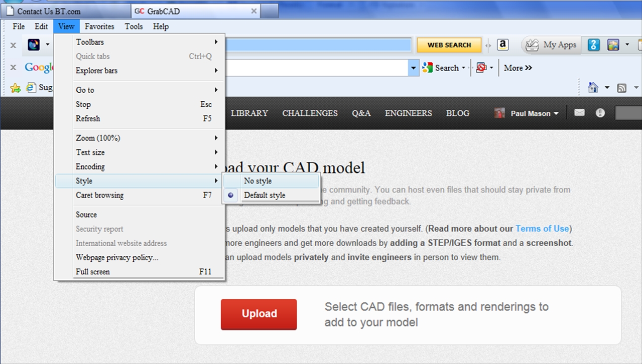Screen dimensions: 642x364
Task: Open dropdown beside search toolbar logo
Action: tap(48, 45)
